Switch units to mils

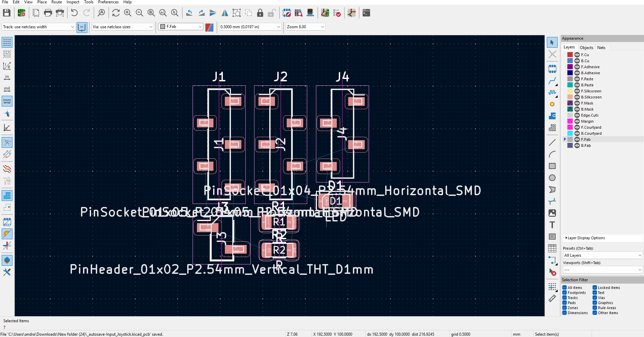pos(7,89)
